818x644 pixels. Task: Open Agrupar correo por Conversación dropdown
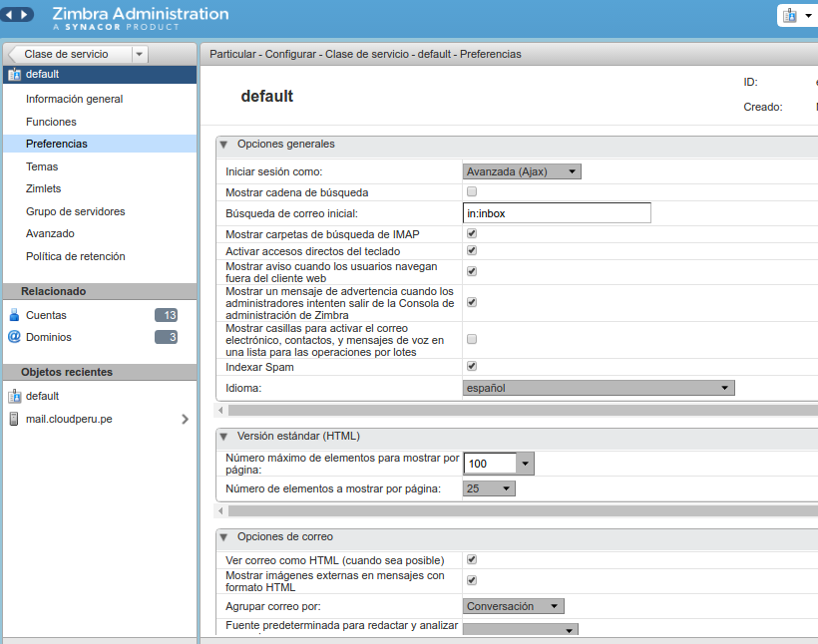514,606
